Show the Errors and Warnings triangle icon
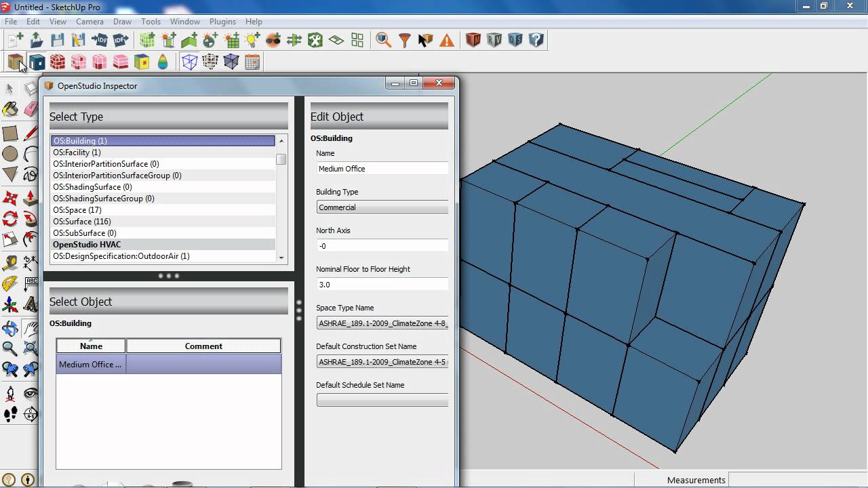 pyautogui.click(x=447, y=40)
